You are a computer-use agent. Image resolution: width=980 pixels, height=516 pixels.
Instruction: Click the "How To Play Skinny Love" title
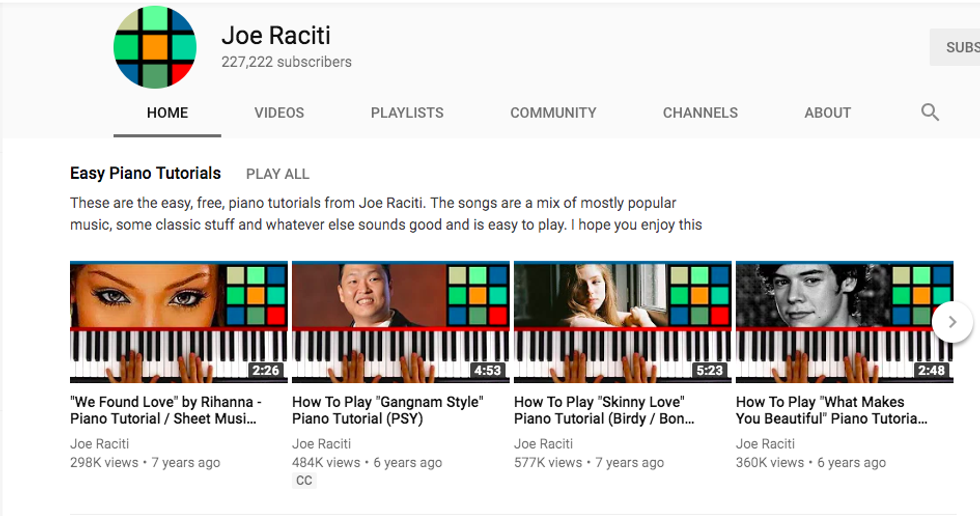[x=604, y=410]
